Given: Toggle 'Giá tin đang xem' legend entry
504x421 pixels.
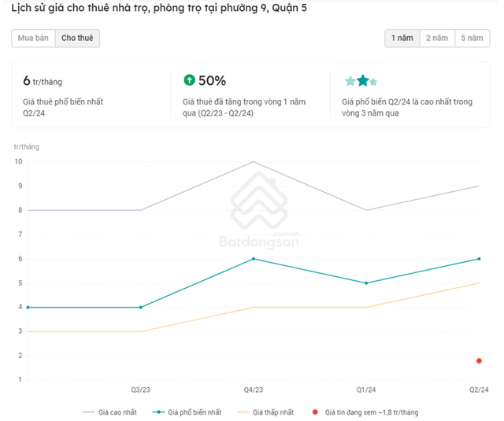Looking at the screenshot, I should coord(365,412).
